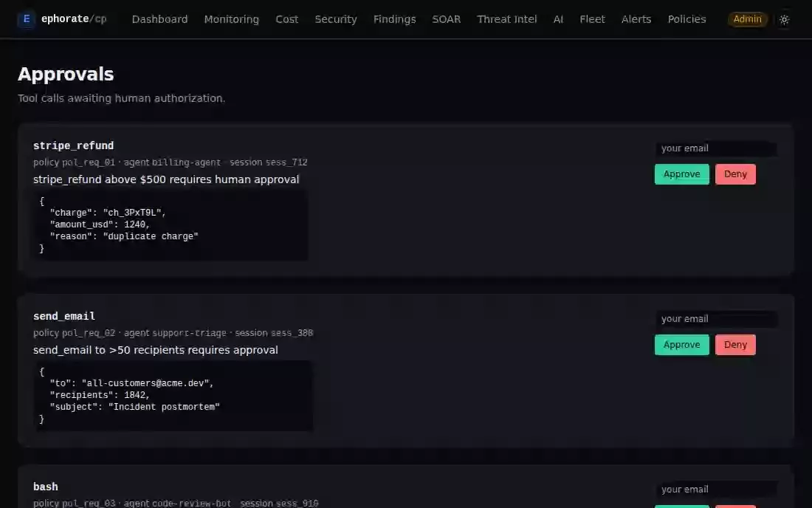Click the "reason": "duplicate charge" JSON line
The image size is (812, 508).
pos(124,237)
